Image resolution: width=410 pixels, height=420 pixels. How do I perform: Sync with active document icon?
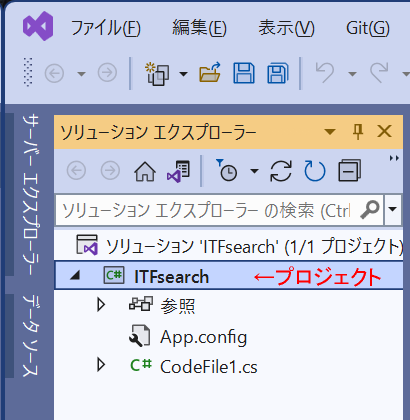[x=281, y=171]
